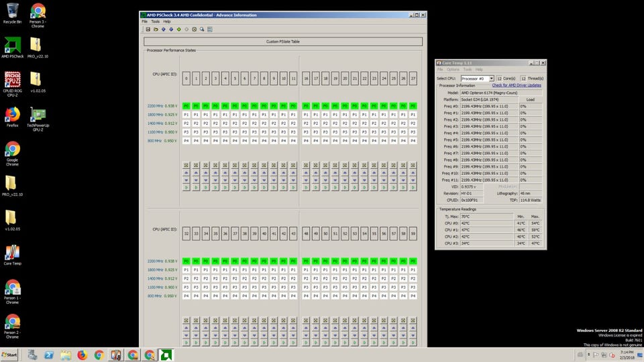644x362 pixels.
Task: Open the Options menu in Core Temp
Action: click(453, 69)
